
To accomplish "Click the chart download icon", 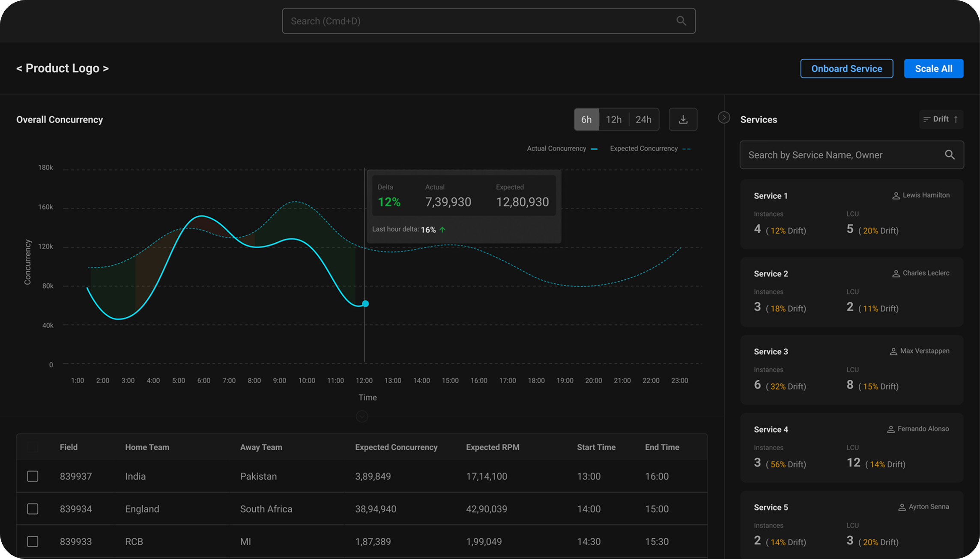I will (x=683, y=119).
